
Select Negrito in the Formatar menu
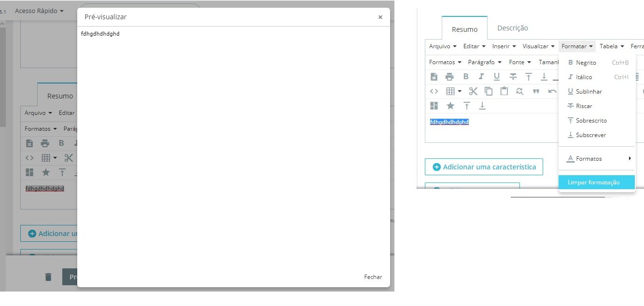[x=596, y=63]
